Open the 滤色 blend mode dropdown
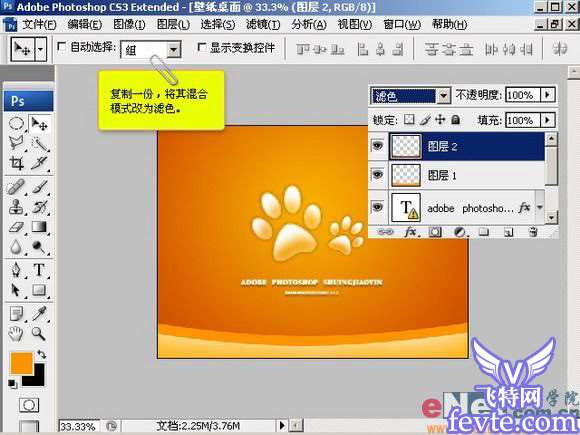The image size is (580, 435). click(410, 96)
